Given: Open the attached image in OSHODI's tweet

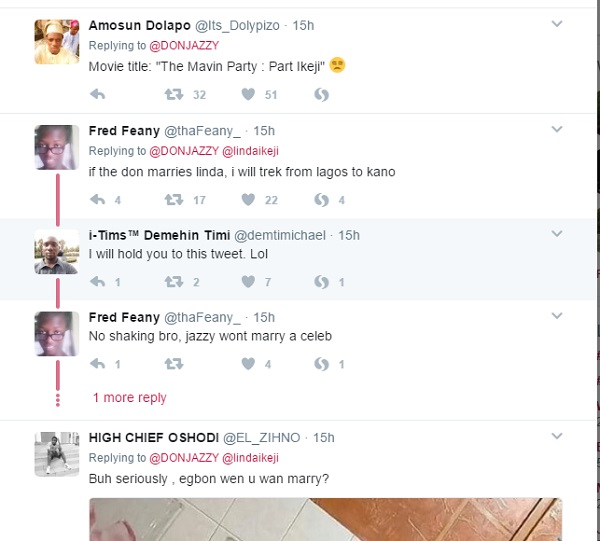Looking at the screenshot, I should pyautogui.click(x=325, y=519).
